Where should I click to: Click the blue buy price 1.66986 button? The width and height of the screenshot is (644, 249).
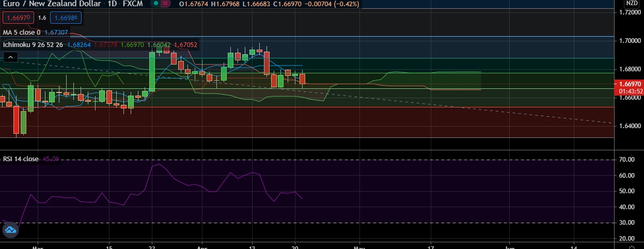click(65, 18)
